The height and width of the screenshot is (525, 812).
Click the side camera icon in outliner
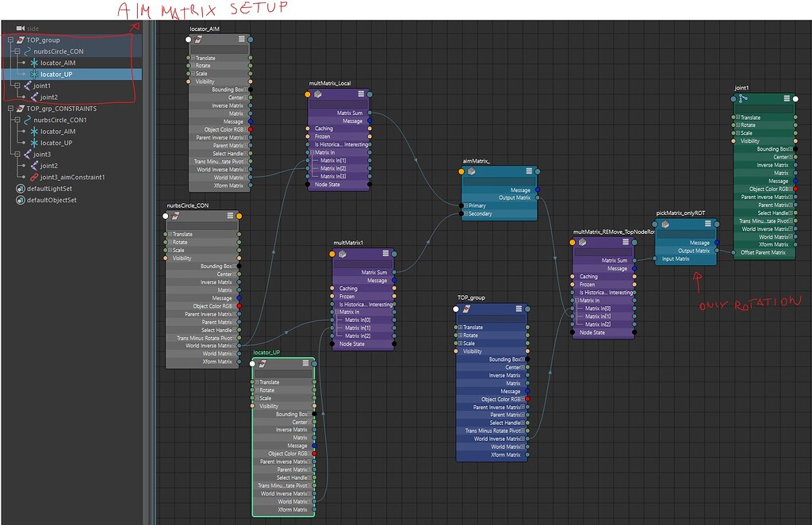20,29
